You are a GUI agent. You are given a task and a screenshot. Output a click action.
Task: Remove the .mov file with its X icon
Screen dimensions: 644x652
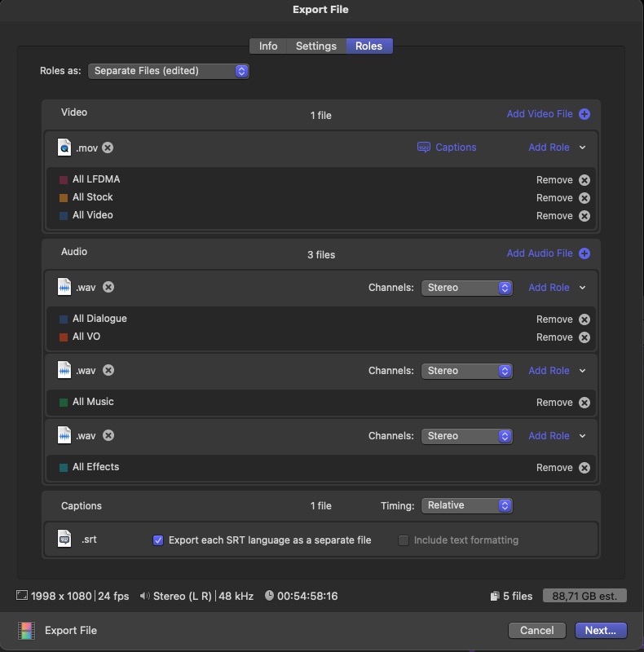point(108,148)
